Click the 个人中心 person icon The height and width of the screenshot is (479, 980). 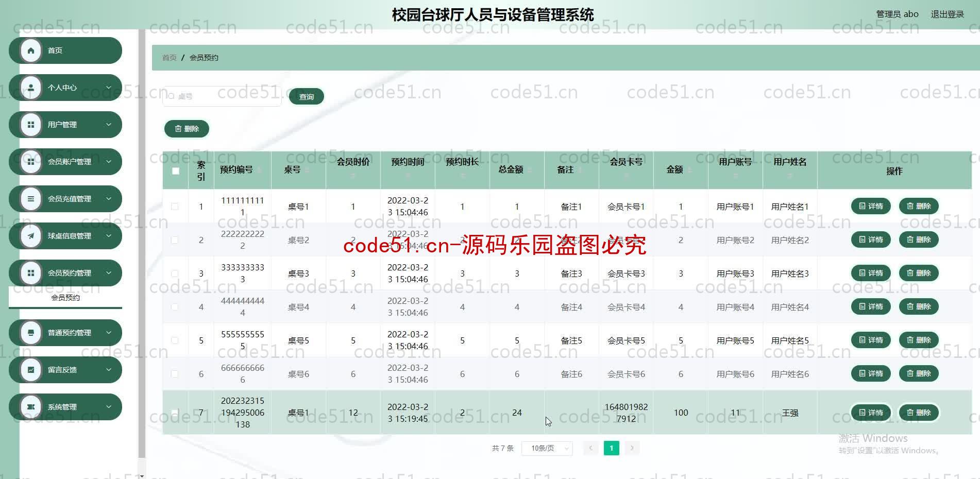[31, 88]
